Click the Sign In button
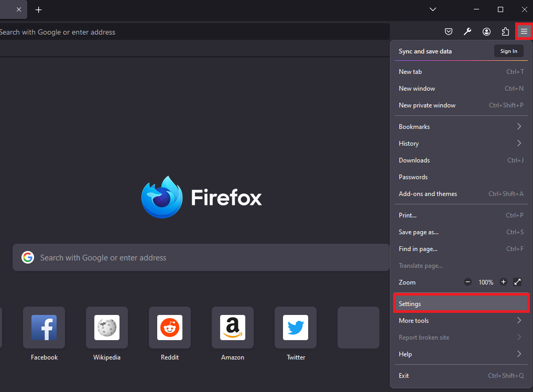The height and width of the screenshot is (392, 533). (x=508, y=51)
